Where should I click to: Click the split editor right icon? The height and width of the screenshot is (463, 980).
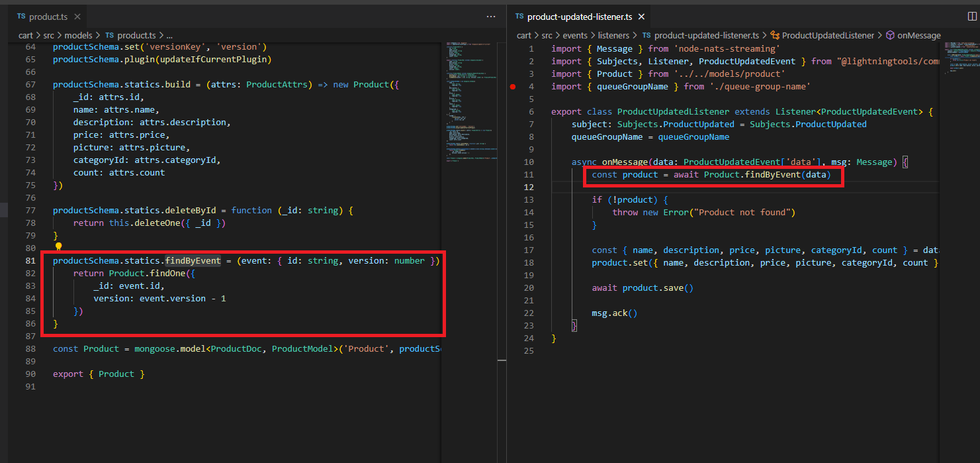pos(971,17)
